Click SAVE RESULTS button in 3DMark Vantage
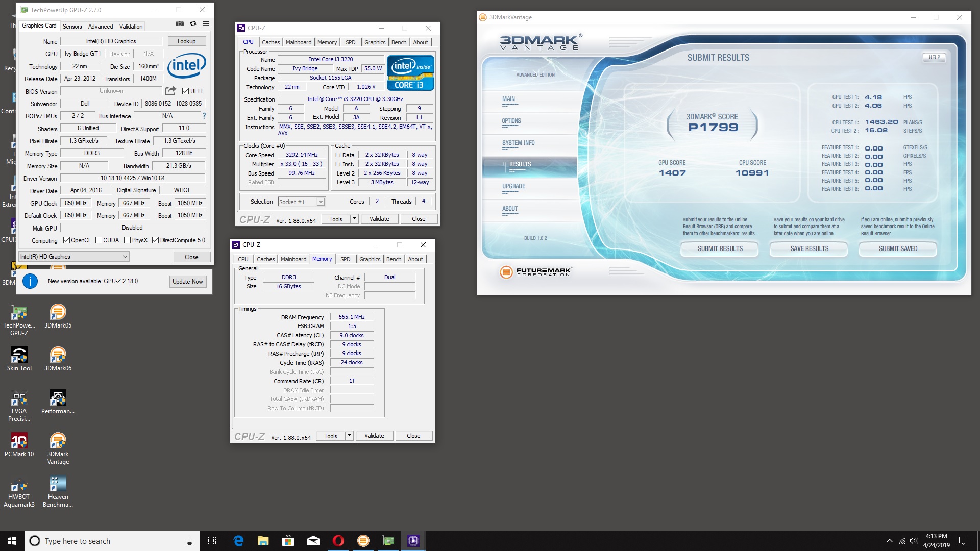 pyautogui.click(x=810, y=249)
